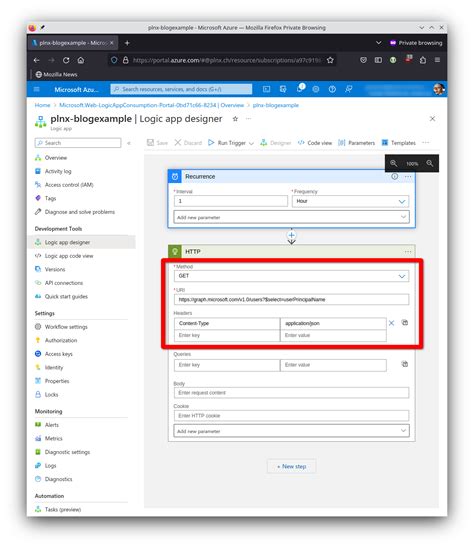Open the Templates toolbar item

pyautogui.click(x=398, y=143)
